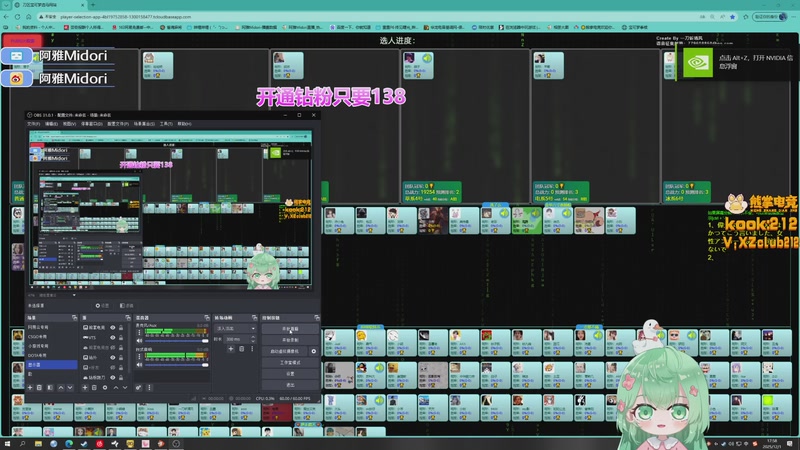Open the Scene Collection menu in OBS

tap(144, 124)
